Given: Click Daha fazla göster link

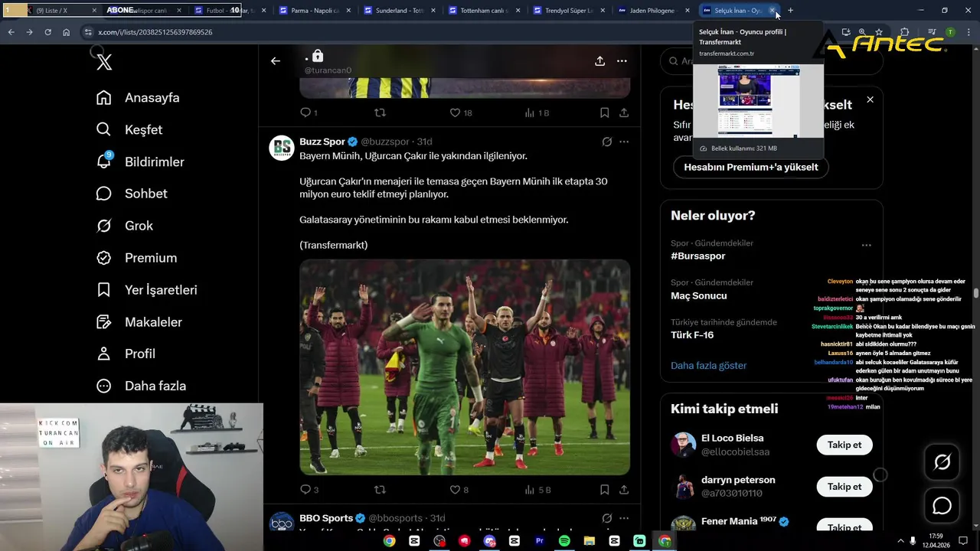Looking at the screenshot, I should 708,365.
